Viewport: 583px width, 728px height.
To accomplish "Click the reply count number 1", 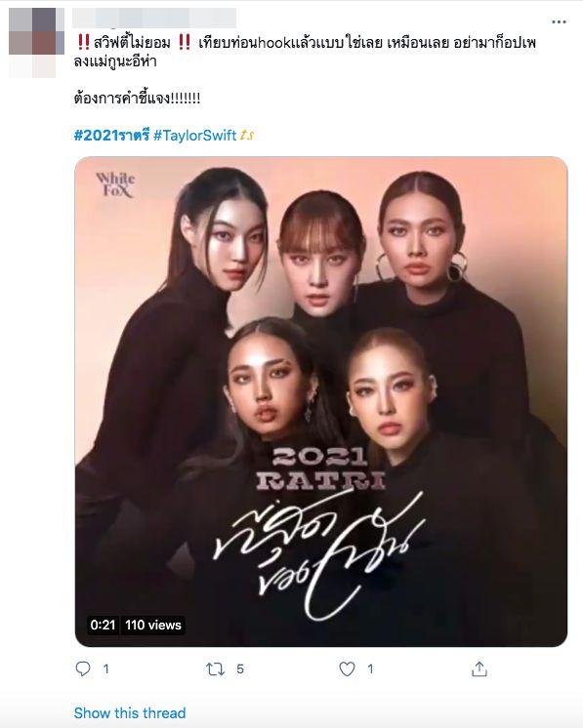I will (105, 669).
